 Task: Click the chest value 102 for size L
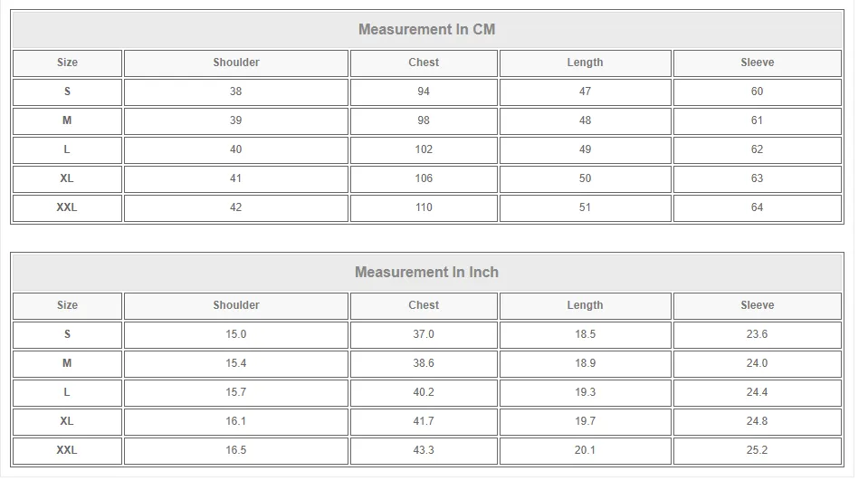click(424, 149)
